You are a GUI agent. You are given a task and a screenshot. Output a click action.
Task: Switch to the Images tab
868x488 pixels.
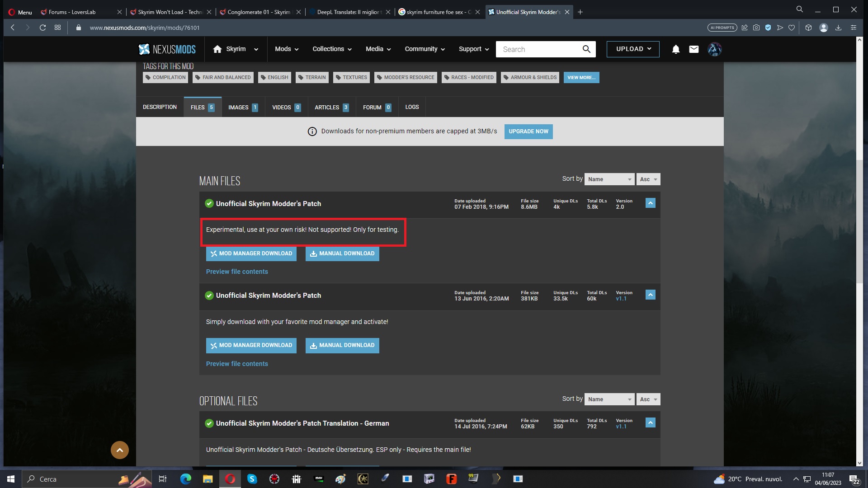243,107
